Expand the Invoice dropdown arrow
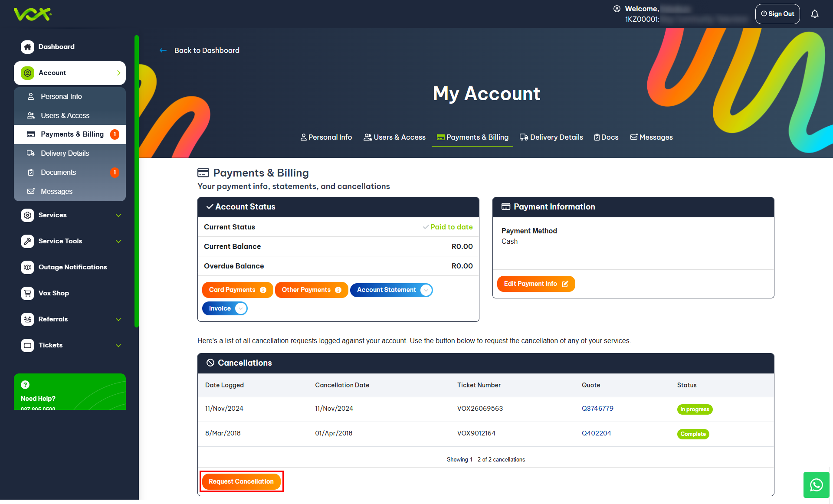Viewport: 833px width, 504px height. pyautogui.click(x=241, y=309)
